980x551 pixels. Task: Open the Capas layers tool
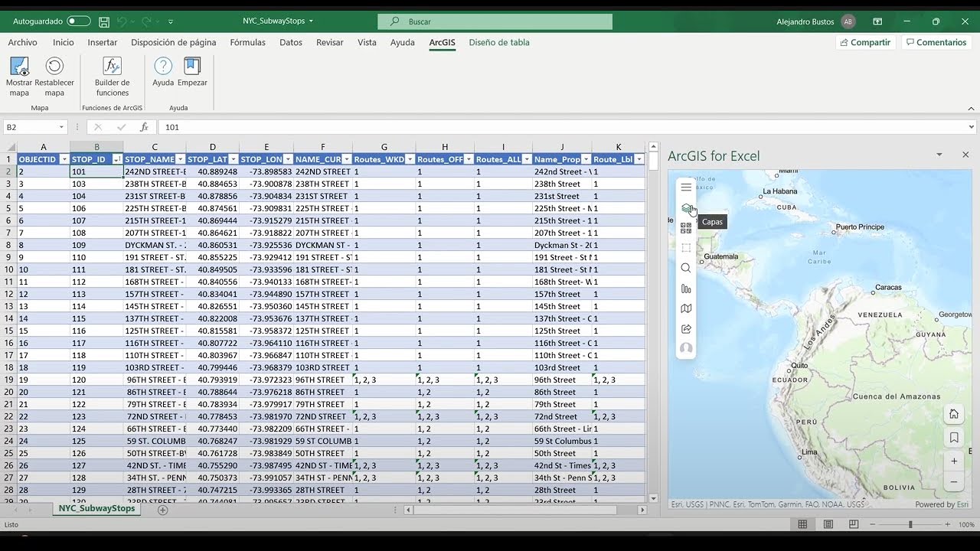(x=686, y=208)
